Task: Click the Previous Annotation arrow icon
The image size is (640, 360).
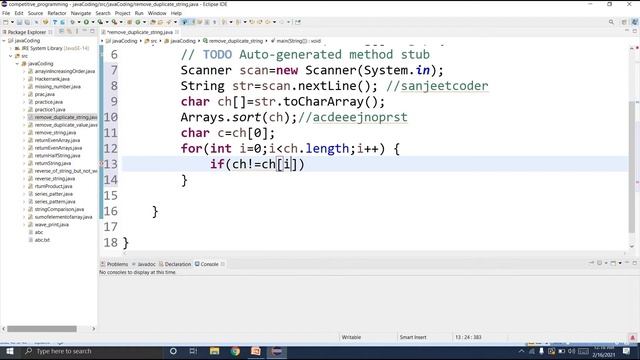Action: pos(238,22)
